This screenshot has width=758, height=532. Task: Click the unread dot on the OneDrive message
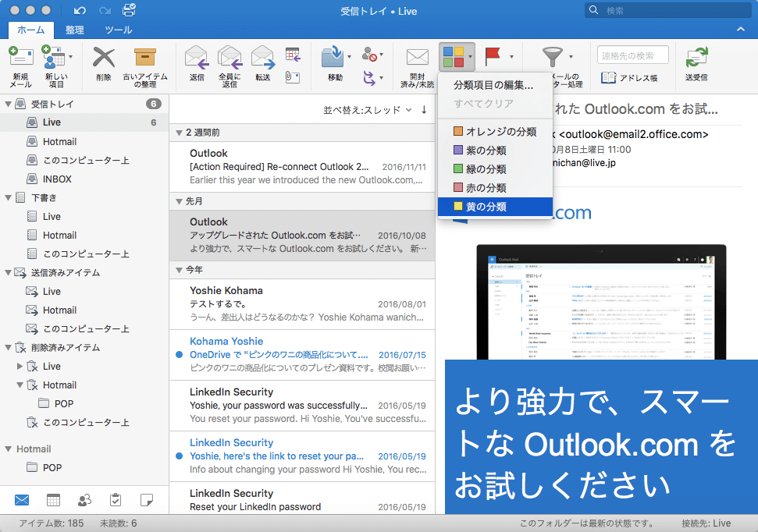(179, 355)
